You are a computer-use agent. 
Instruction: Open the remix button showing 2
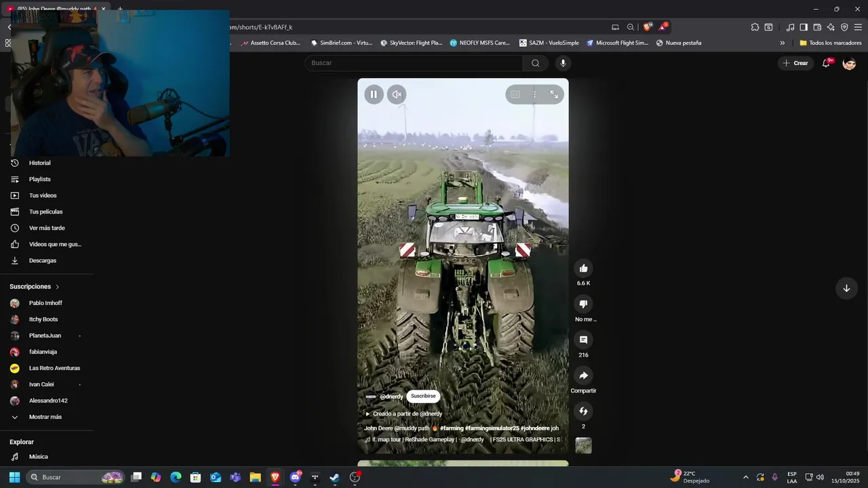click(x=583, y=411)
